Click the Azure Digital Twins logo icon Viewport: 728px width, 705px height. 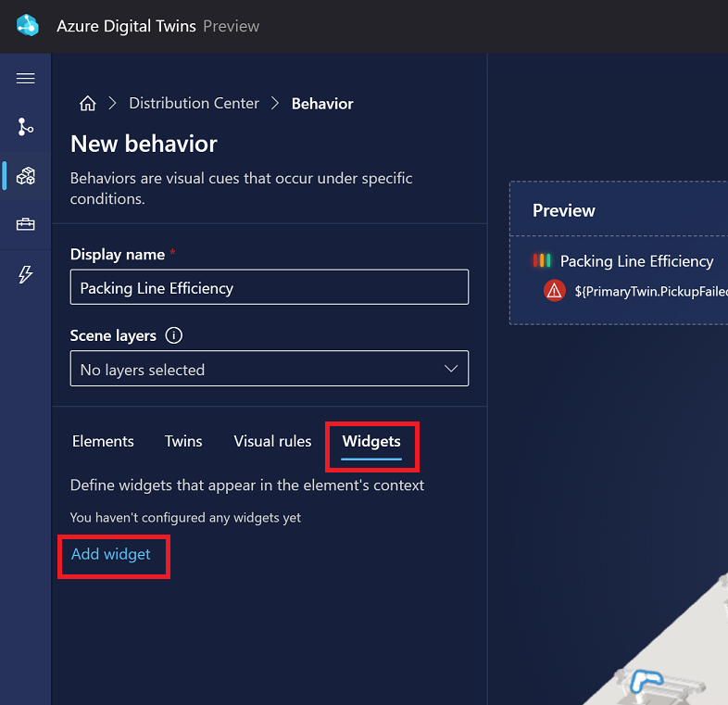(28, 25)
